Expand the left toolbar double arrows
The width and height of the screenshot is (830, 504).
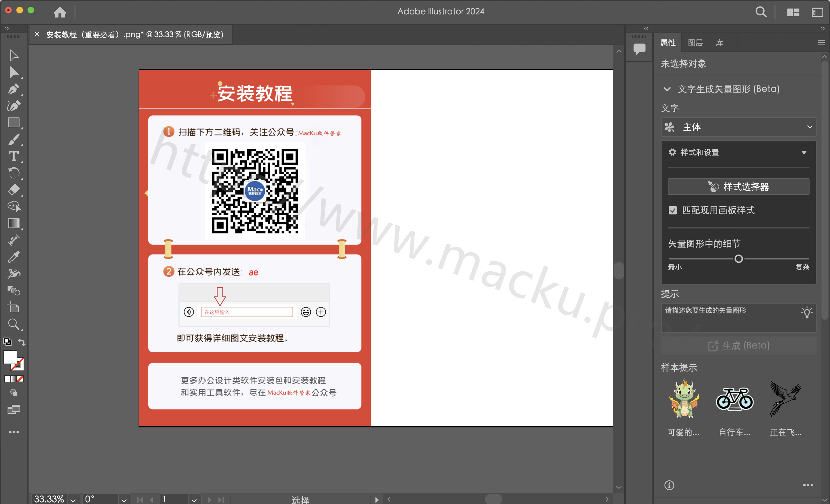click(7, 28)
